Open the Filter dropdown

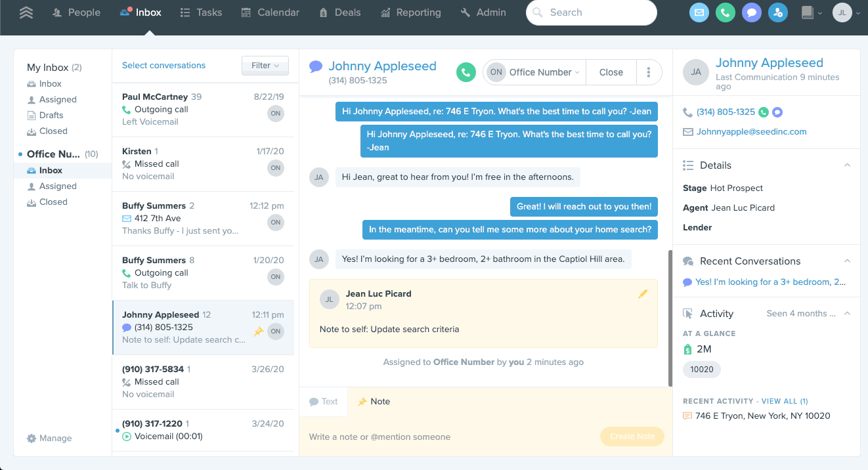pyautogui.click(x=265, y=66)
